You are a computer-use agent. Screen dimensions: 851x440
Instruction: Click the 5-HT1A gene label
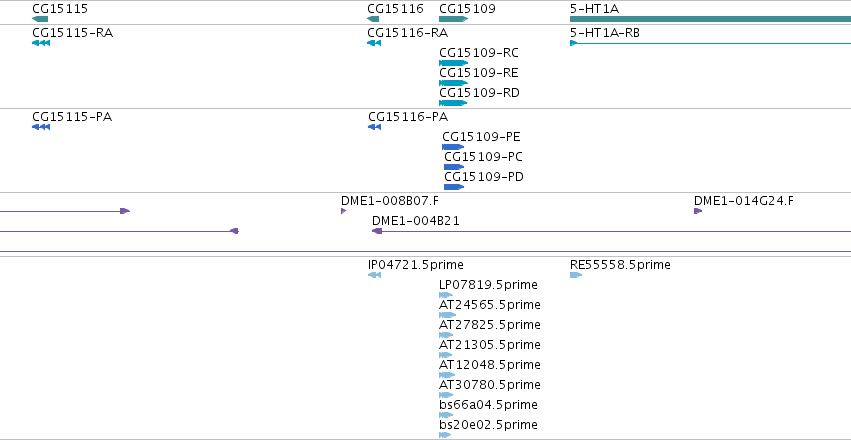click(x=594, y=9)
